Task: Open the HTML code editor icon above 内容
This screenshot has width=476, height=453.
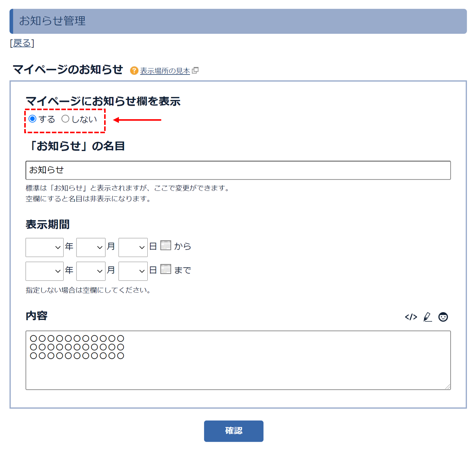Action: tap(411, 317)
